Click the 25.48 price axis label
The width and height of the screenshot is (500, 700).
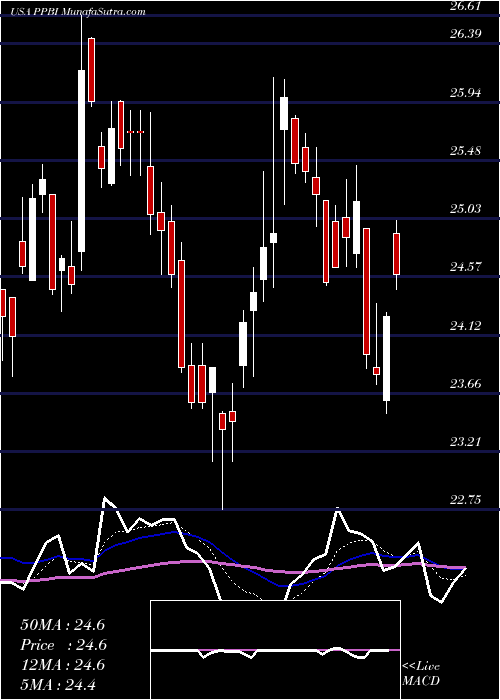point(465,151)
